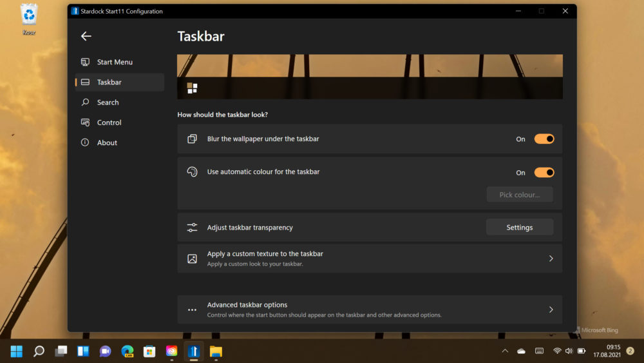Select the Taskbar sidebar section

pos(120,83)
